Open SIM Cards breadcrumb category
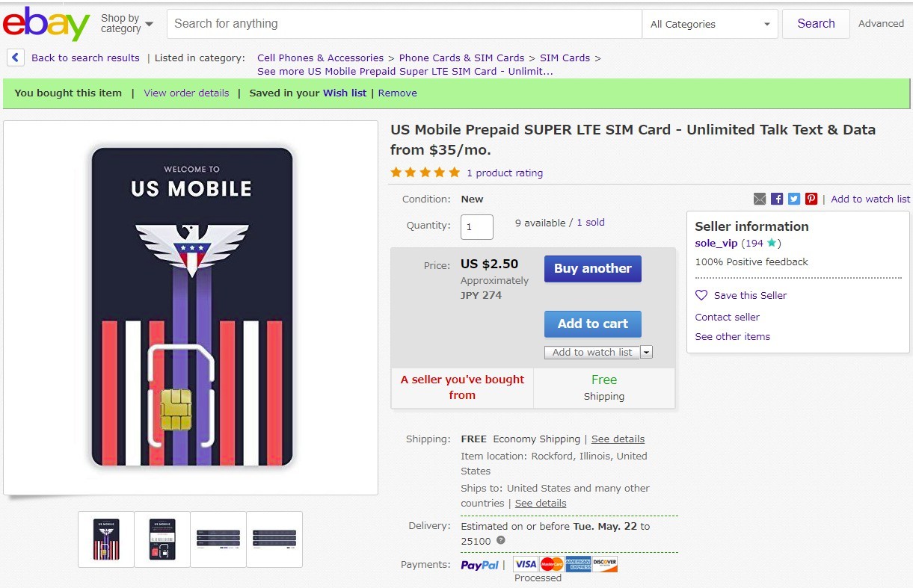 565,58
